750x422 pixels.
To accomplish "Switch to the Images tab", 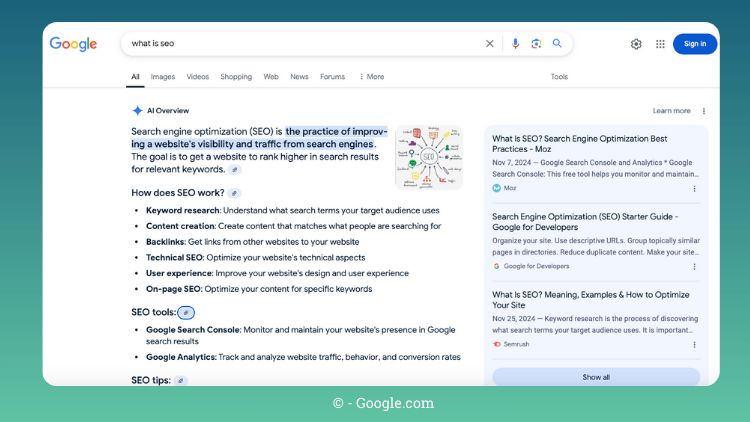I will (163, 77).
